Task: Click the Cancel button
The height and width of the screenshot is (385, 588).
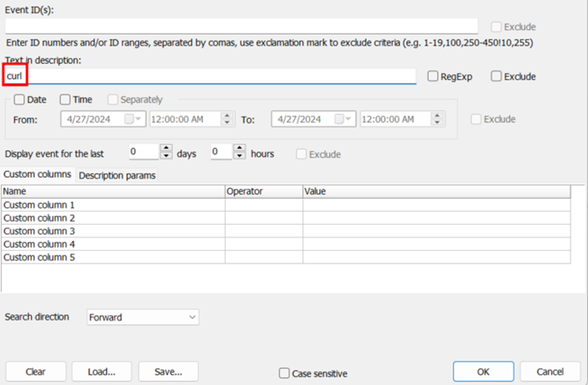Action: 550,372
